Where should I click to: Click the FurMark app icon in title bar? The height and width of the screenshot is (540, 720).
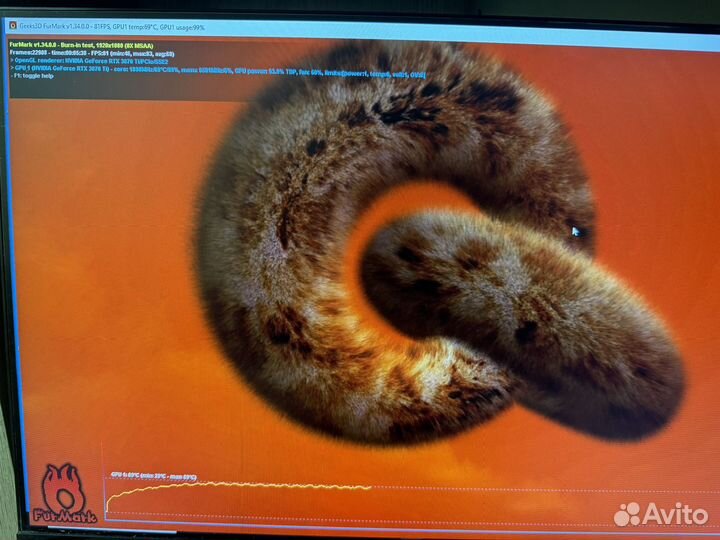12,25
